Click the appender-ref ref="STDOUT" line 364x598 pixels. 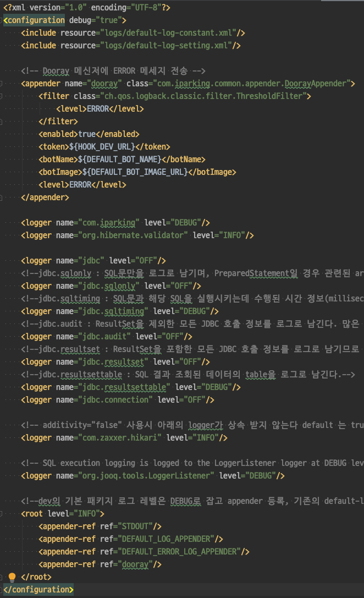click(x=100, y=526)
